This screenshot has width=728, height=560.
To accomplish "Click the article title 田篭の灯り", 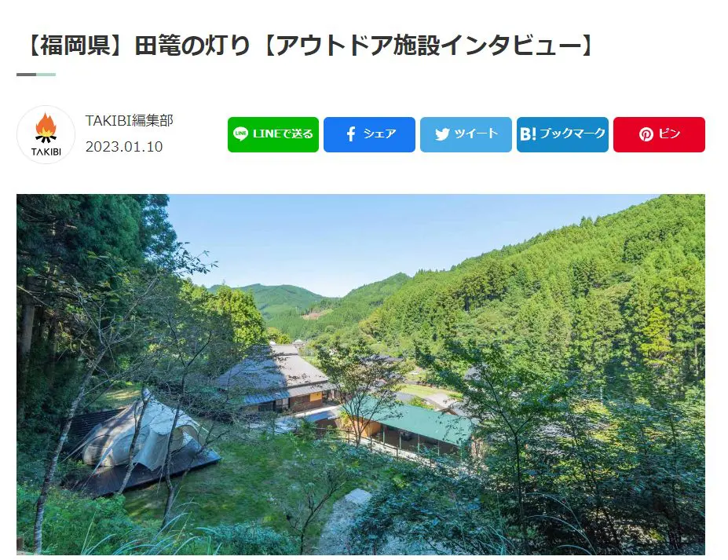I will [x=192, y=46].
